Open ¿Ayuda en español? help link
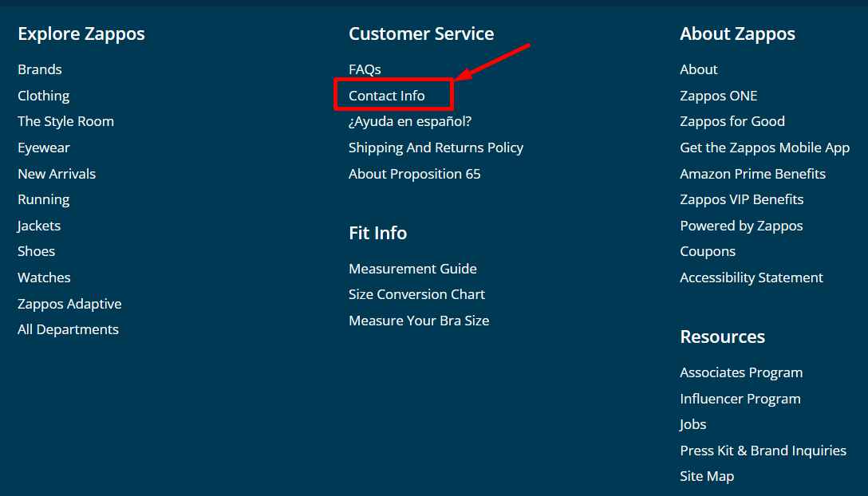This screenshot has width=868, height=496. (x=410, y=121)
